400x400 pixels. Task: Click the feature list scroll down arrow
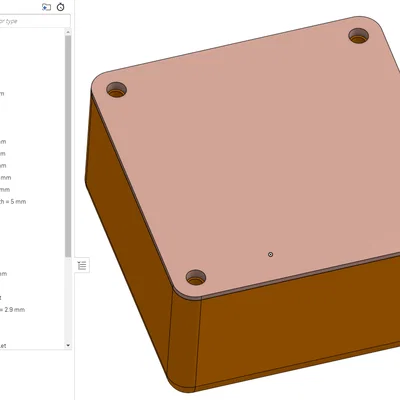click(68, 345)
